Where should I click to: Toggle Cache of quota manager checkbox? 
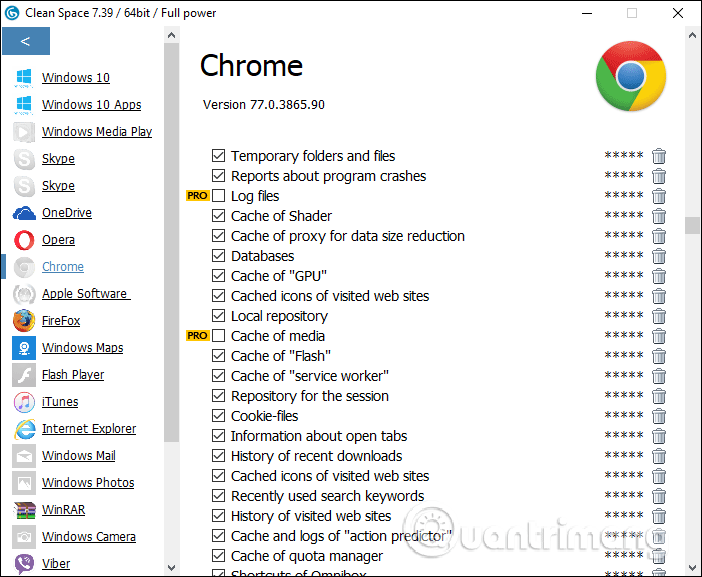tap(218, 556)
